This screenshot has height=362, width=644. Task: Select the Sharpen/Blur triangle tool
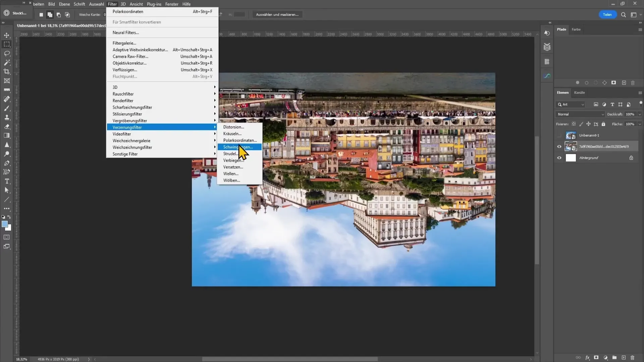[x=7, y=145]
